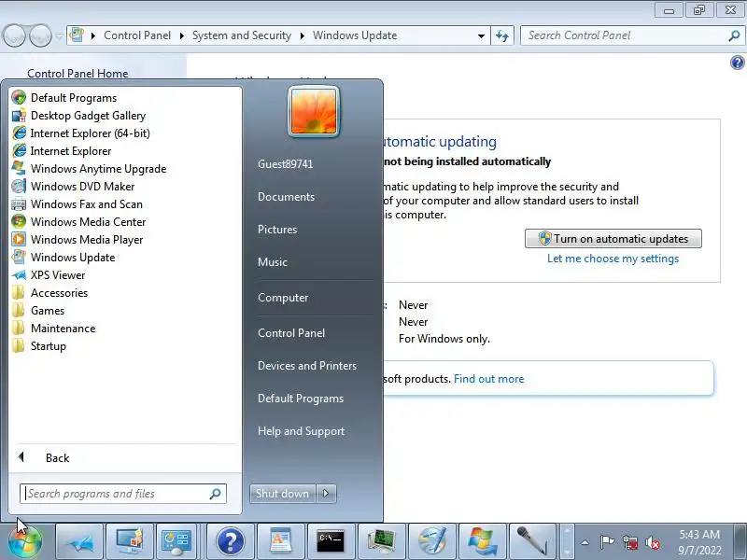This screenshot has width=747, height=560.
Task: Expand the Maintenance folder
Action: click(x=63, y=329)
